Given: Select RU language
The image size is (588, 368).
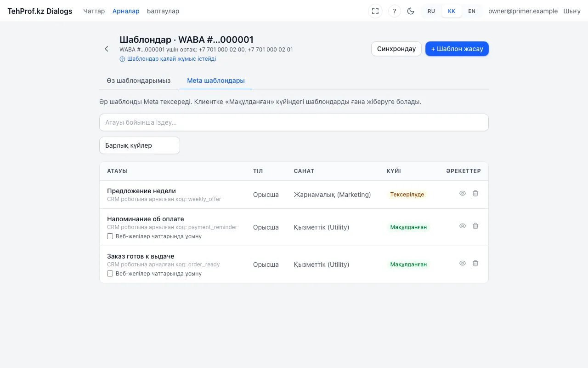Looking at the screenshot, I should coord(431,11).
